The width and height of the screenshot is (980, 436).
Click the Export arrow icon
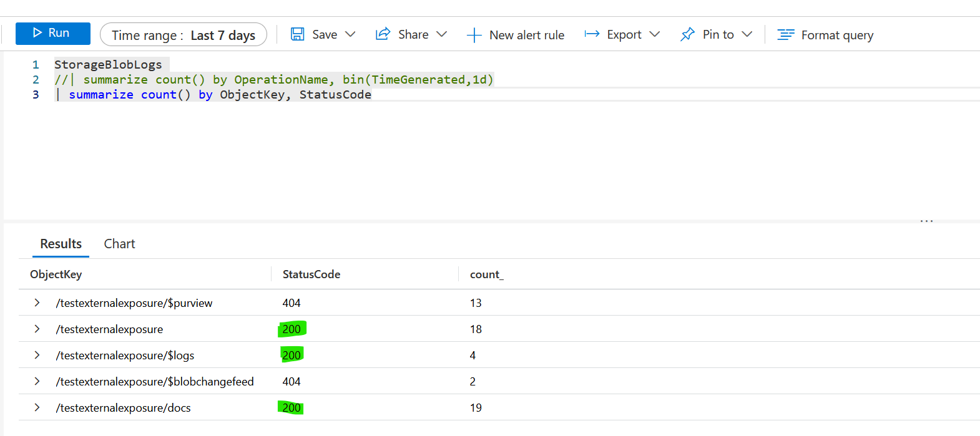[592, 34]
